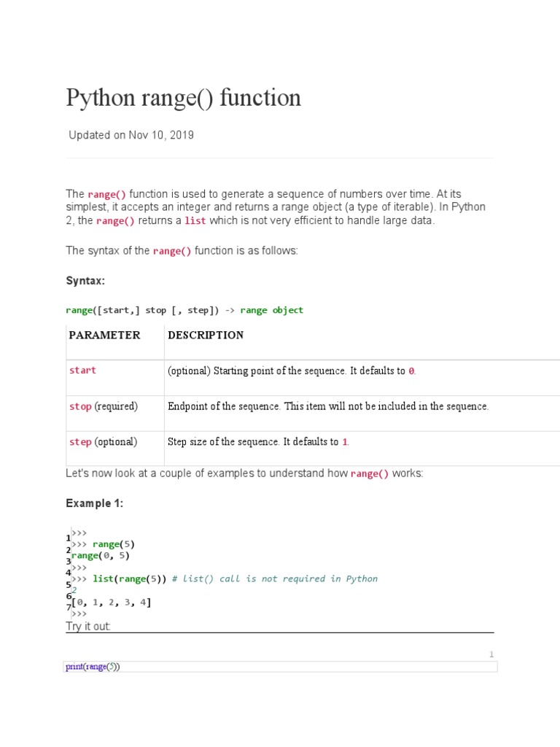Click the range syntax code line
This screenshot has width=560, height=747.
(184, 310)
